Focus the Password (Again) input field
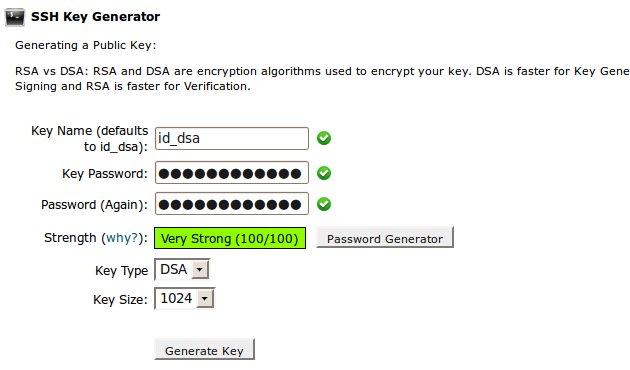630x370 pixels. (232, 204)
